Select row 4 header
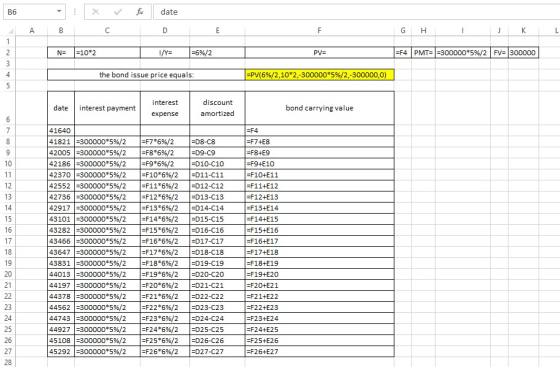Viewport: 560px width, 367px height. click(8, 75)
